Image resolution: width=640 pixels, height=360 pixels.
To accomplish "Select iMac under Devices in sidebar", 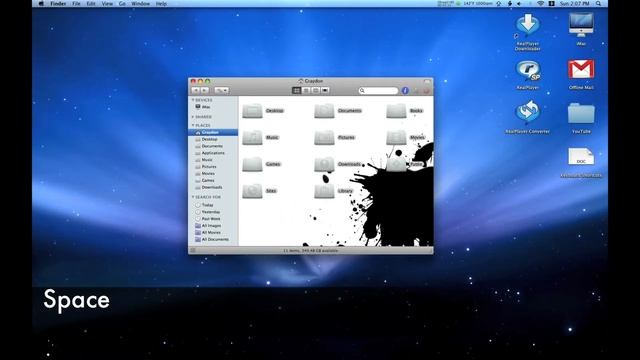I will pyautogui.click(x=213, y=107).
